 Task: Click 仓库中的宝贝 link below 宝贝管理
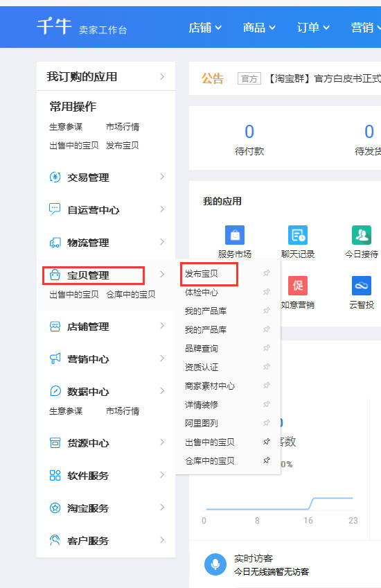pyautogui.click(x=131, y=295)
